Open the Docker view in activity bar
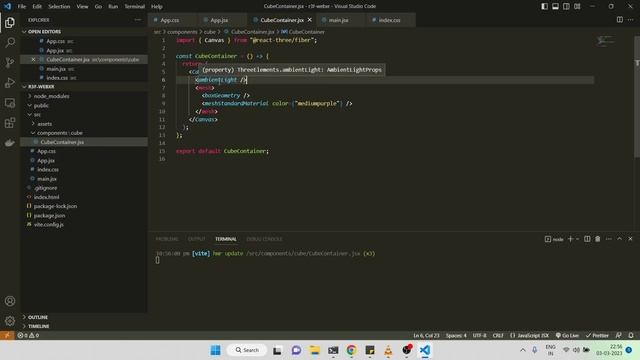The height and width of the screenshot is (360, 640). coord(10,143)
